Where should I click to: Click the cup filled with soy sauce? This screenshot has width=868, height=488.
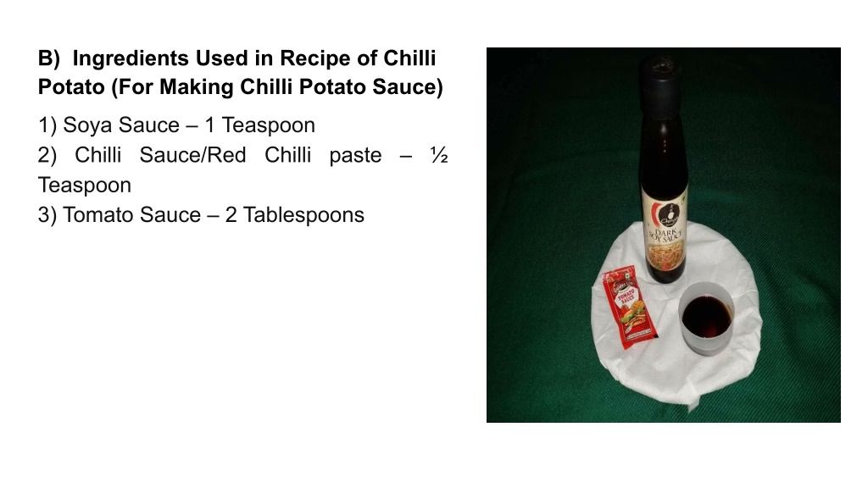pyautogui.click(x=706, y=318)
